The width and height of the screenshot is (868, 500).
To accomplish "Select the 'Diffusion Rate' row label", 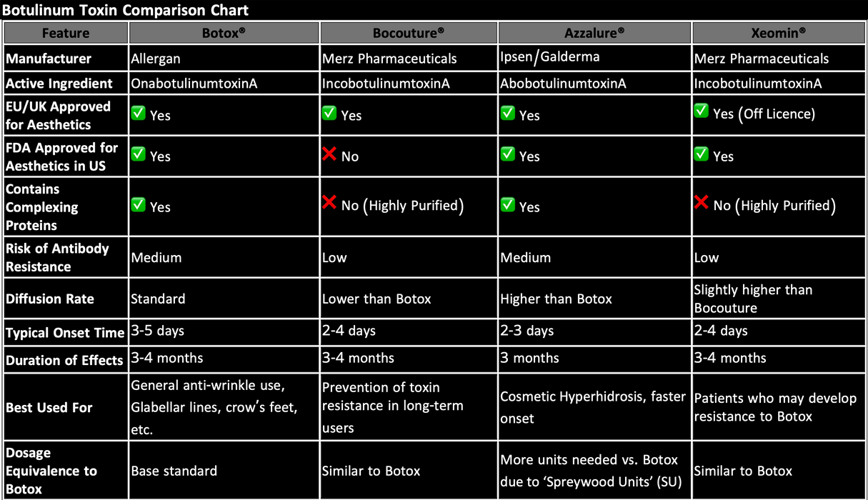I will point(50,299).
